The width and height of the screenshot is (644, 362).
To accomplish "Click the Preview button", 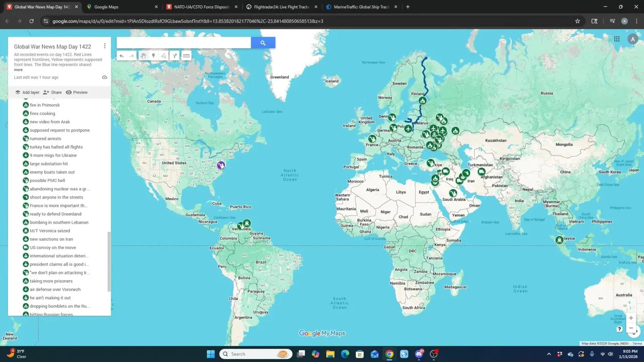I will point(76,93).
